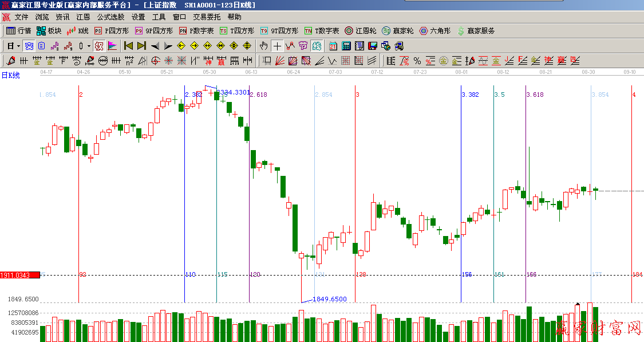Viewport: 644px width, 342px height.
Task: Click the percent sign drawing tool
Action: (417, 61)
